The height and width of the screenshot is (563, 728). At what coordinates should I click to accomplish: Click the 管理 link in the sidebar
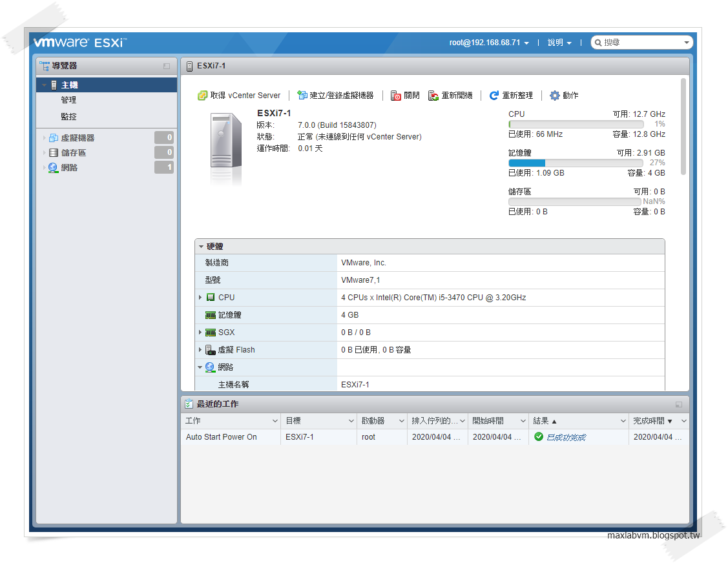[x=68, y=99]
